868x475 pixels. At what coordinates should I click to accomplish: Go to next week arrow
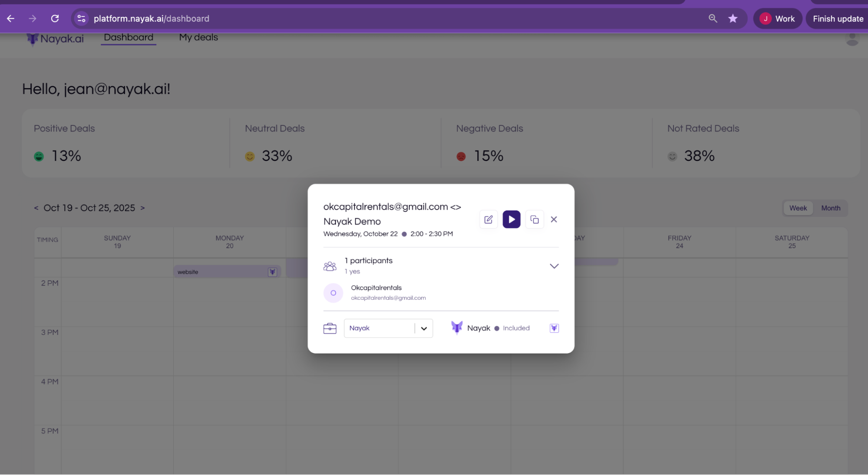pyautogui.click(x=142, y=208)
